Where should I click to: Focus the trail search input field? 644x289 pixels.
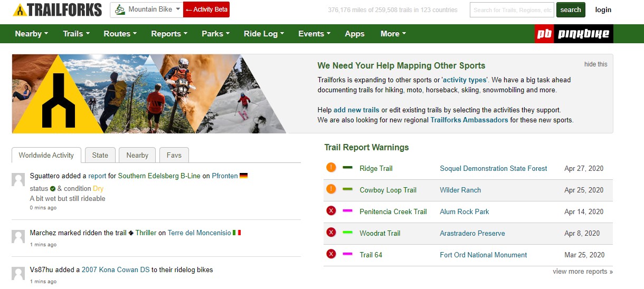coord(512,9)
